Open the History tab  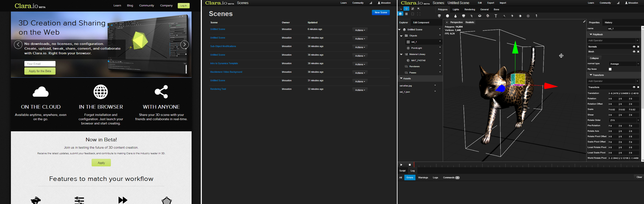click(x=608, y=22)
